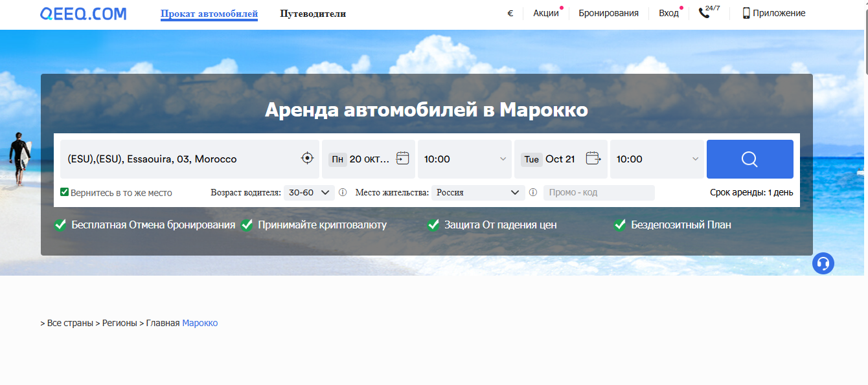Open the driver age 30-60 dropdown
This screenshot has height=385, width=868.
309,193
